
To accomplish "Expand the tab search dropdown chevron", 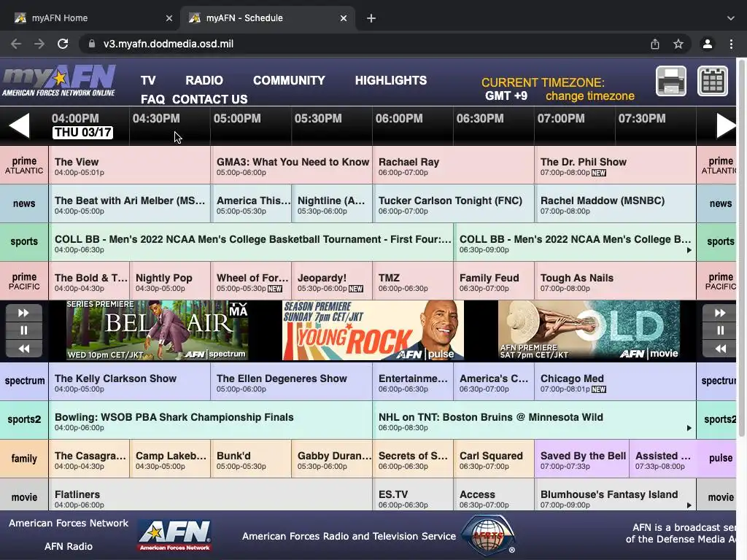I will click(x=731, y=18).
